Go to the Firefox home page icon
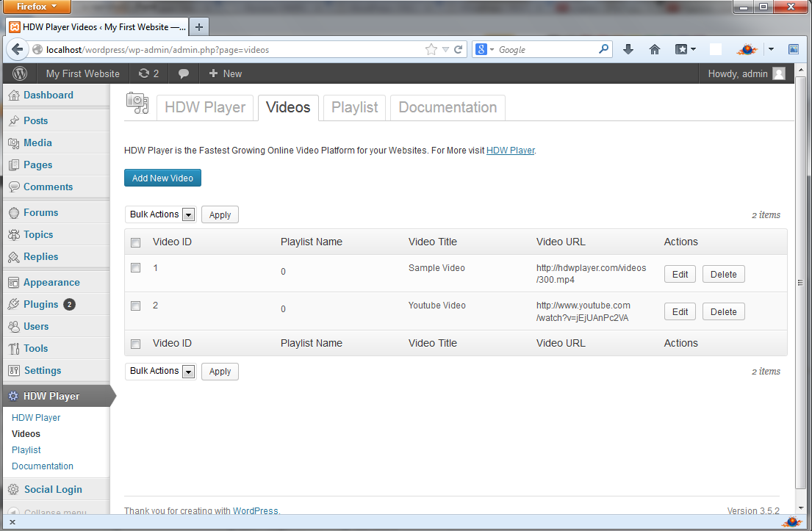Viewport: 812px width, 531px height. [655, 50]
